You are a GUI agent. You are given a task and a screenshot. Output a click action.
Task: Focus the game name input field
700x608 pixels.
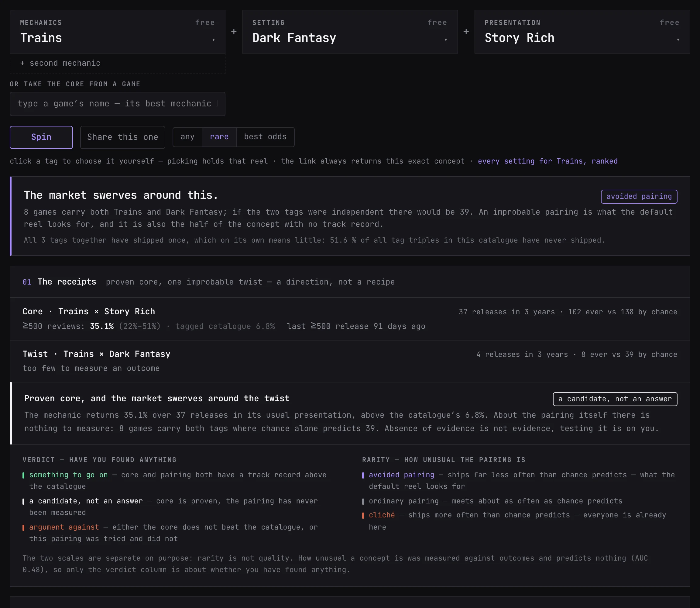click(117, 104)
